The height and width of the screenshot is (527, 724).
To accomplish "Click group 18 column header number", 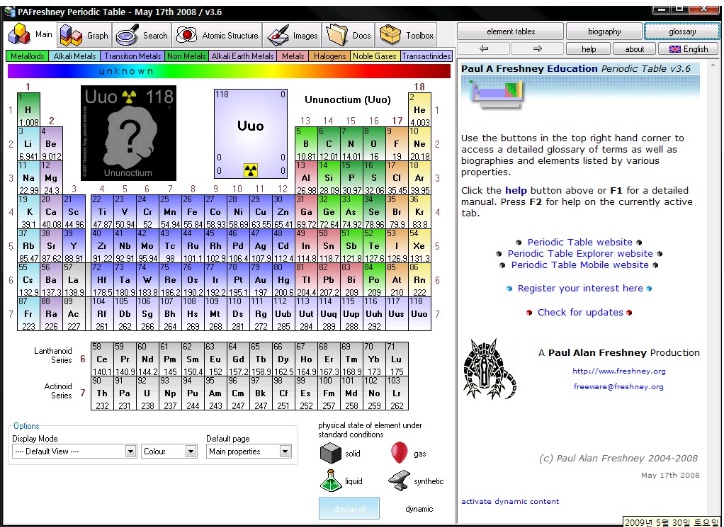I will (x=419, y=86).
